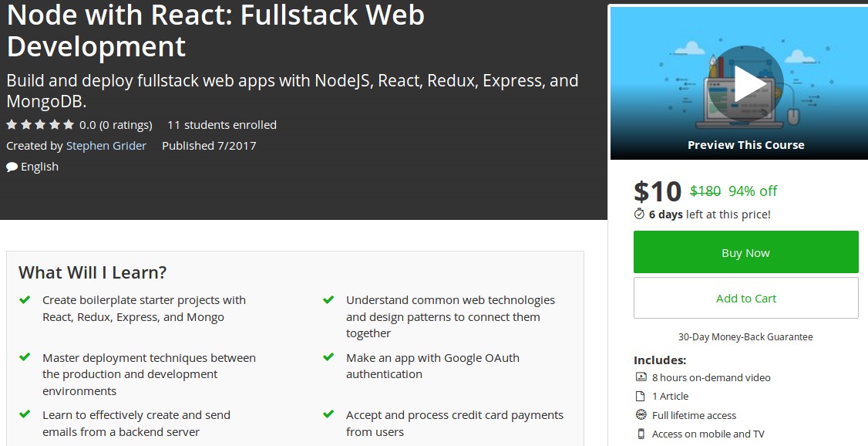Click the full lifetime access icon
This screenshot has width=868, height=446.
click(x=641, y=415)
